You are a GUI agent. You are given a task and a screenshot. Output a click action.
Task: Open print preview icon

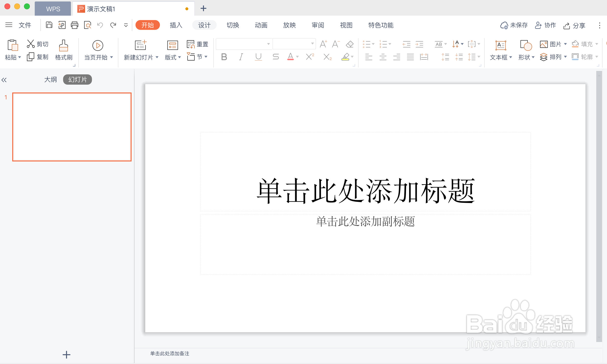click(x=88, y=25)
